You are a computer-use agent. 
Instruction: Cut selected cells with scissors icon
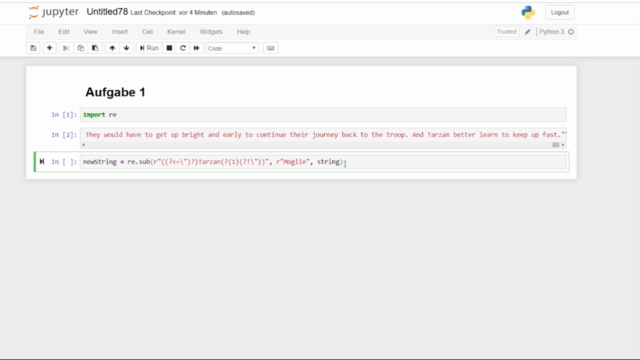pyautogui.click(x=66, y=48)
